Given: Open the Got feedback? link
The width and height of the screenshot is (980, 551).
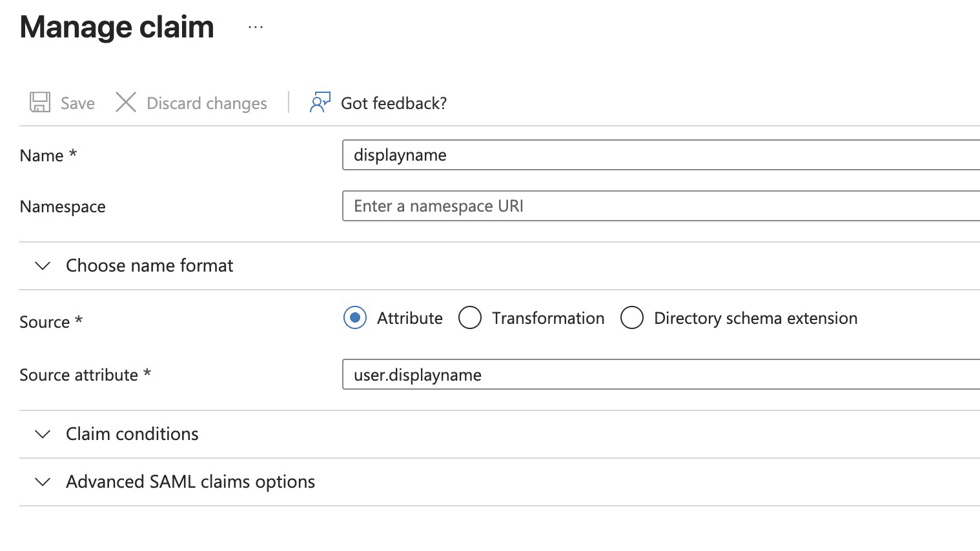Looking at the screenshot, I should coord(393,103).
